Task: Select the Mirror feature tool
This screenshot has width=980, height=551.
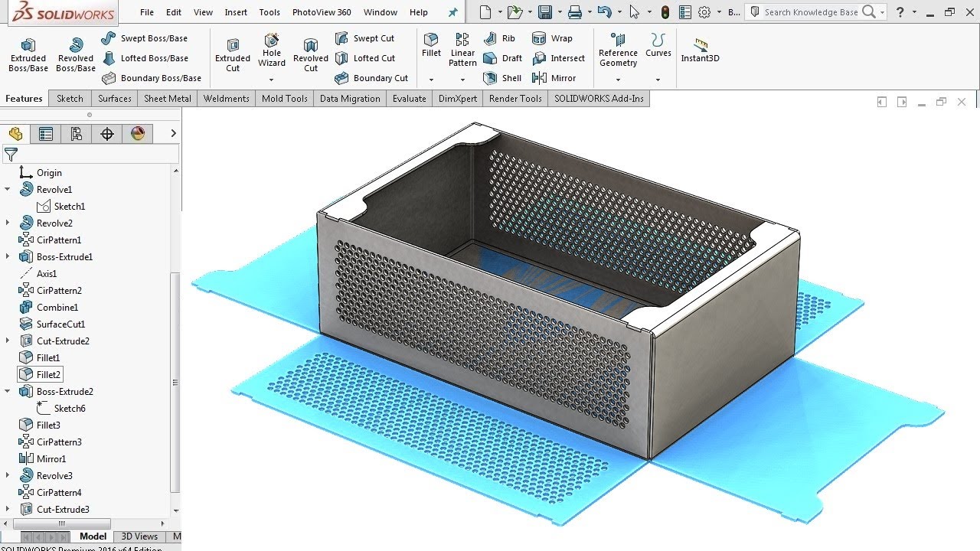Action: 554,78
